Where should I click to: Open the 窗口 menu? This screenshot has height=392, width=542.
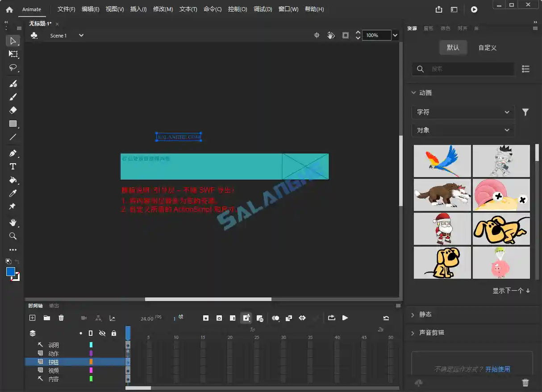[x=288, y=9]
